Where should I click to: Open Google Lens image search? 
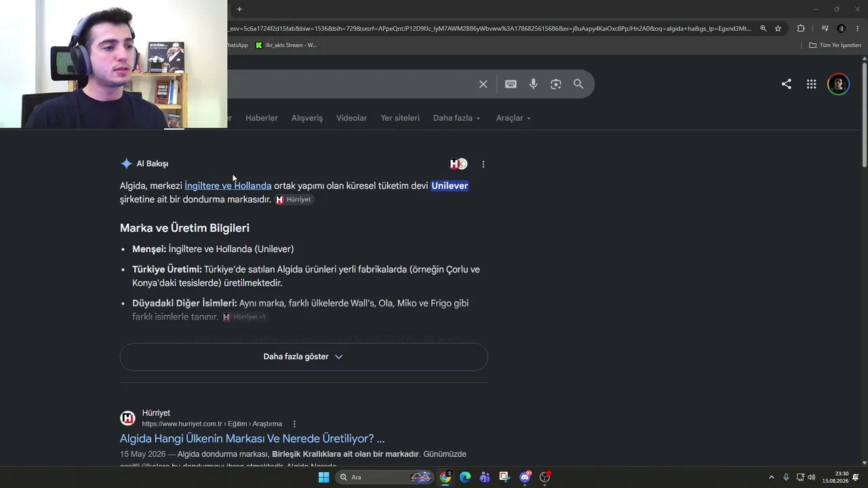point(556,84)
